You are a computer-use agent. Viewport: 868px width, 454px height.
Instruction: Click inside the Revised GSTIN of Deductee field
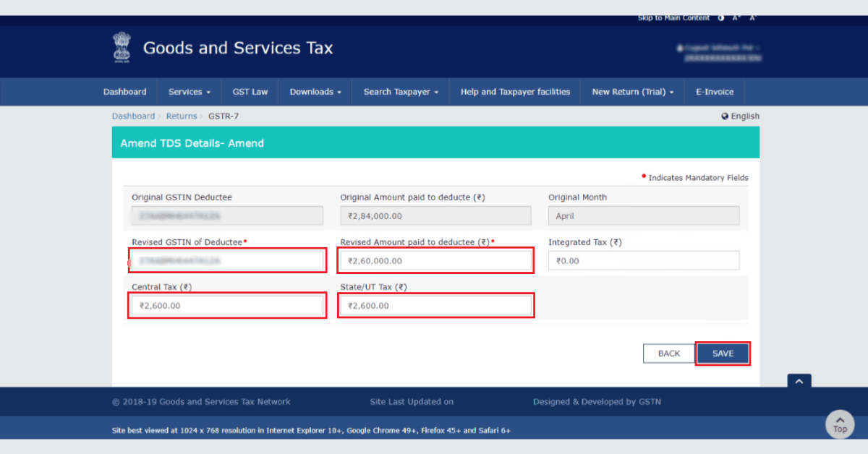pos(226,260)
